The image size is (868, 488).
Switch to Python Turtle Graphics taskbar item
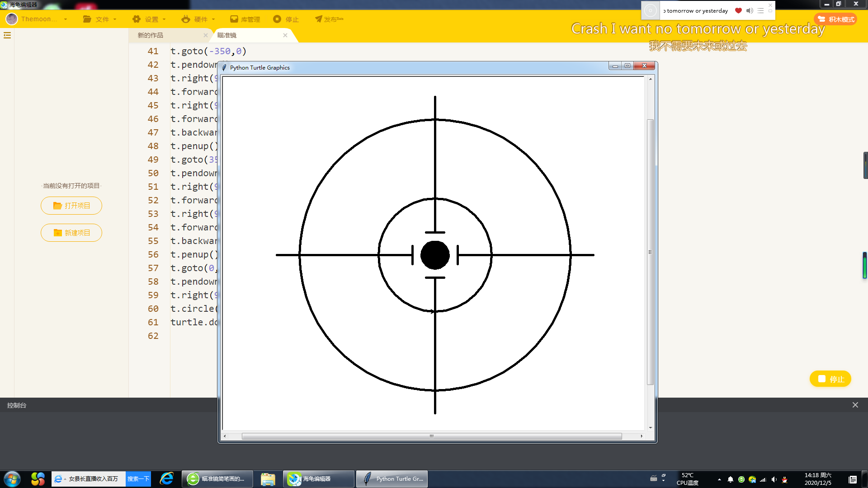392,479
